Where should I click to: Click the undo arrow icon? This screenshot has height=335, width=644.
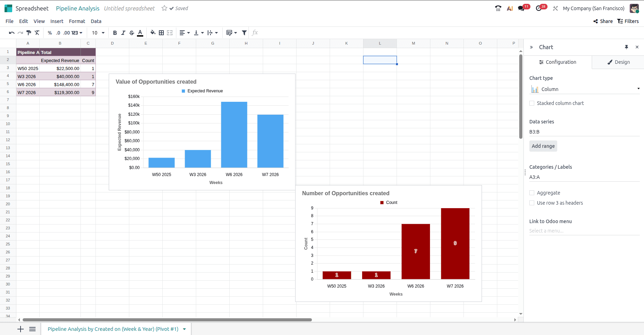tap(11, 33)
